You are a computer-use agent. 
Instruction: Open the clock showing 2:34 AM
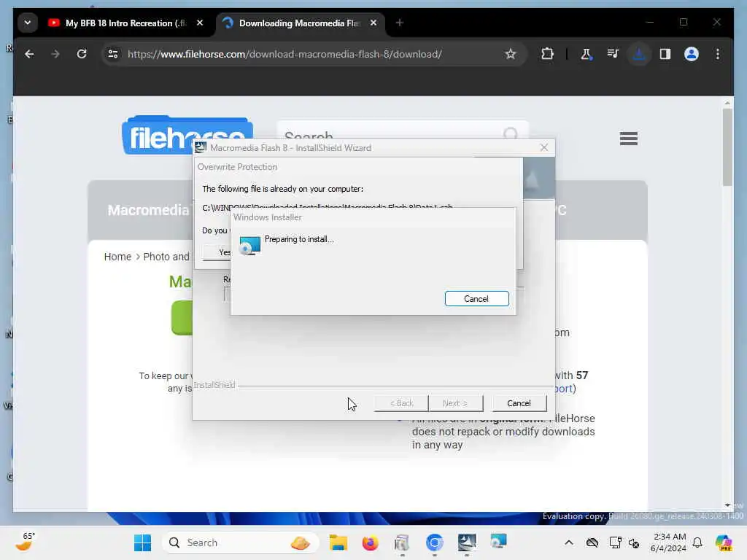[x=668, y=542]
